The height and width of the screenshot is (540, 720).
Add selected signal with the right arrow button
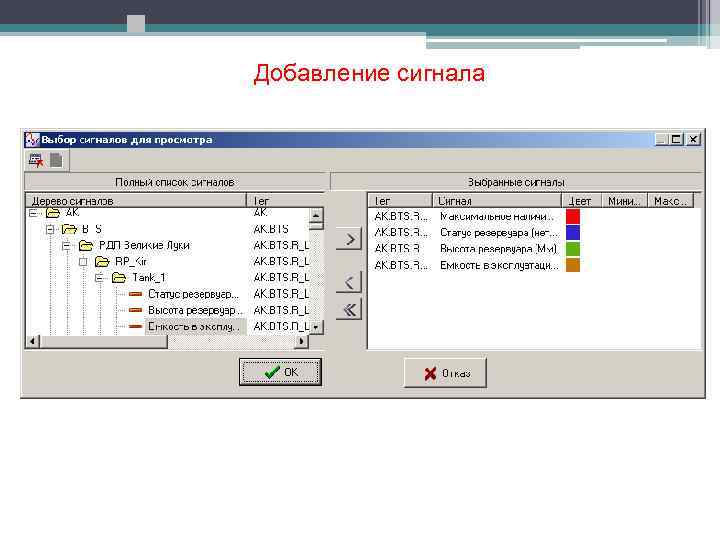[349, 239]
